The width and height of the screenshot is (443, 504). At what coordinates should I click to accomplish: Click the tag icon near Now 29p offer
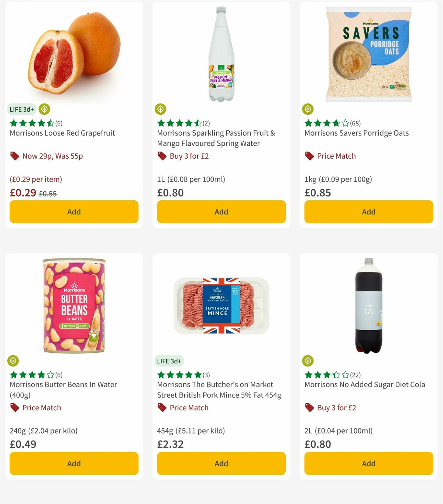point(15,156)
